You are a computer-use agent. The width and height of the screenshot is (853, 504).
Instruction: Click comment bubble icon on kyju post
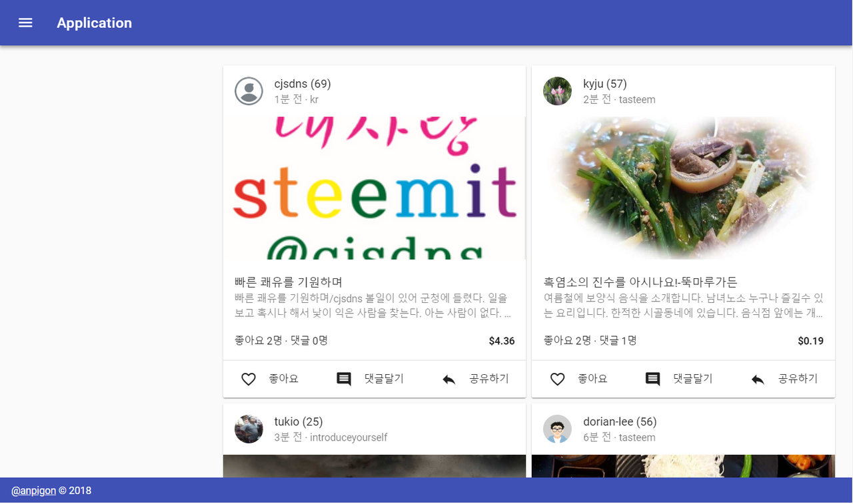pos(653,379)
